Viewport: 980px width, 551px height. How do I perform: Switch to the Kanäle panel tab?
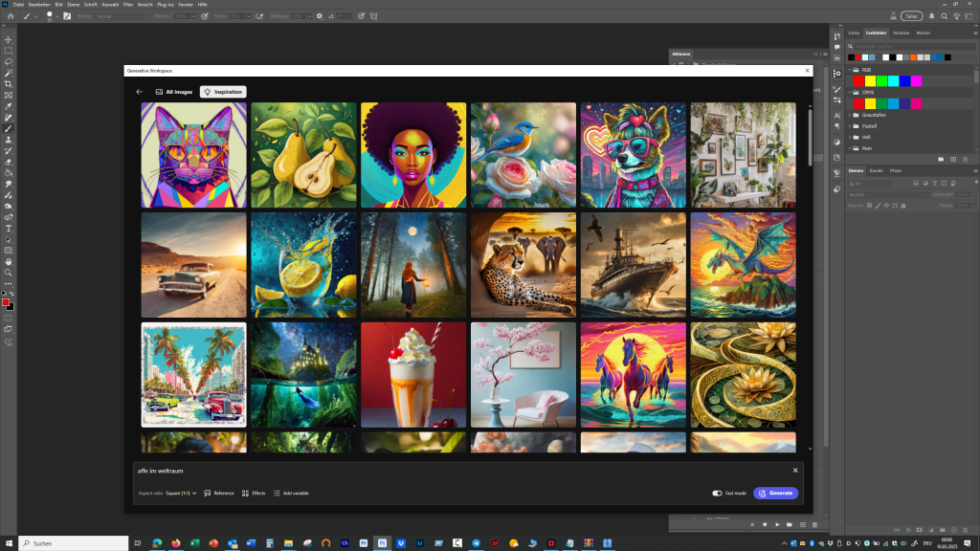(x=876, y=170)
